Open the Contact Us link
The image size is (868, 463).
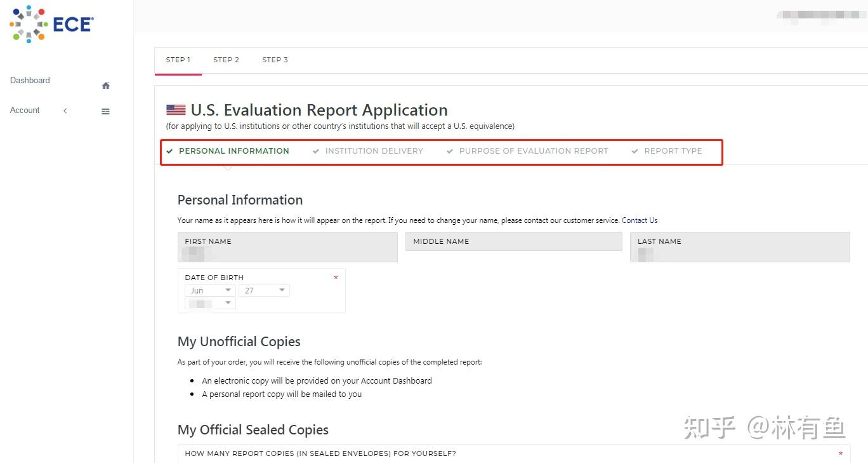[639, 220]
